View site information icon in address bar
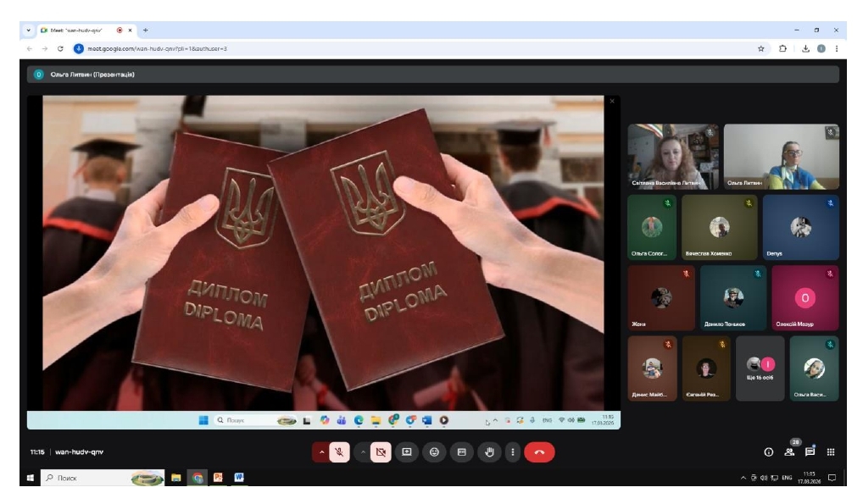Screen dimensions: 863x504 click(x=79, y=48)
